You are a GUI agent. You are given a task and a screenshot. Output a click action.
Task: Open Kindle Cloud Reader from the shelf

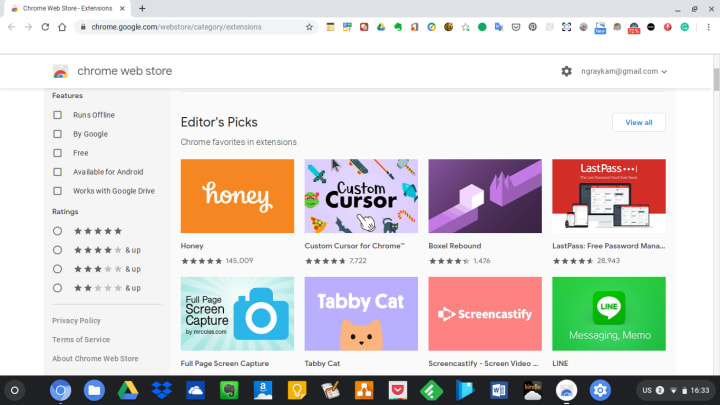(533, 390)
